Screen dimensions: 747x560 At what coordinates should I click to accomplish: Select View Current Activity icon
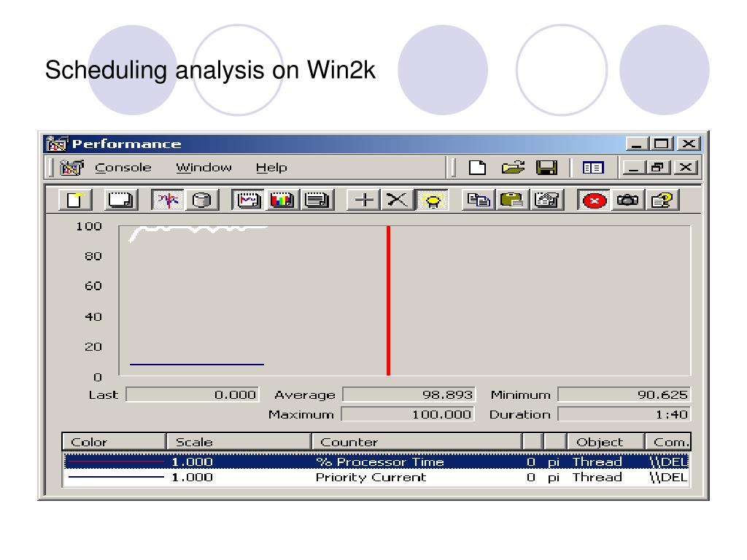click(168, 200)
